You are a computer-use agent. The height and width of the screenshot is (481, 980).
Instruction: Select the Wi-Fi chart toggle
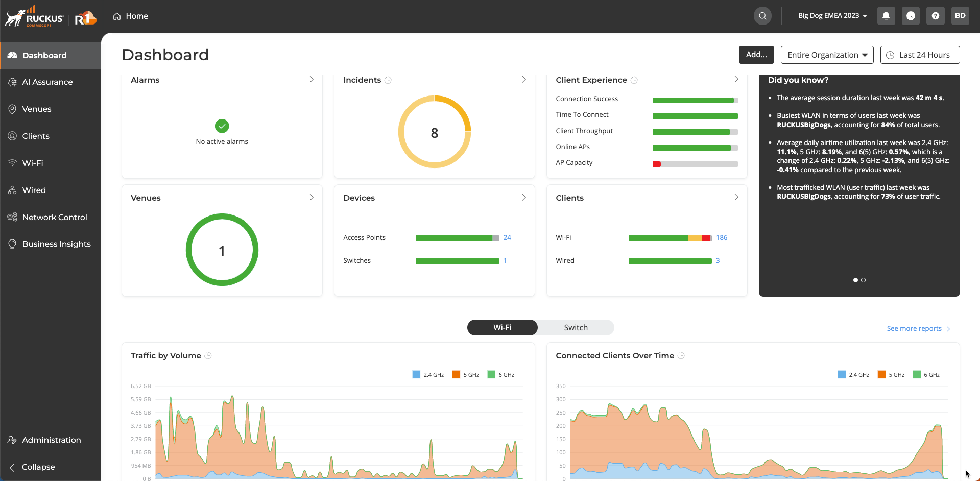tap(502, 328)
